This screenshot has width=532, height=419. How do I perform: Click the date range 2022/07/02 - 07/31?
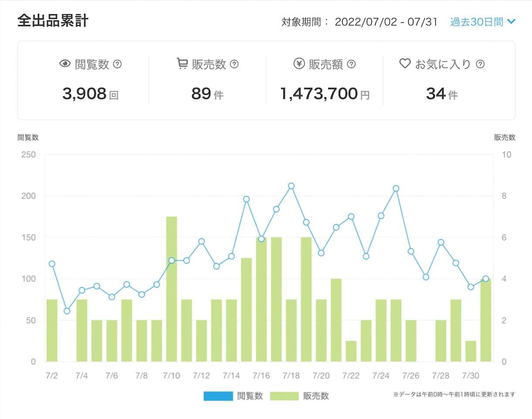[386, 22]
